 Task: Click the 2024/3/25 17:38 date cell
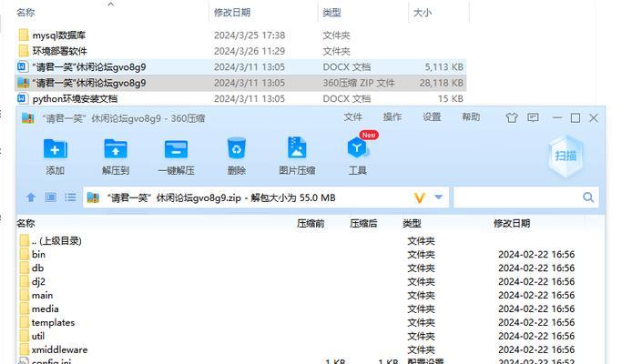(250, 35)
